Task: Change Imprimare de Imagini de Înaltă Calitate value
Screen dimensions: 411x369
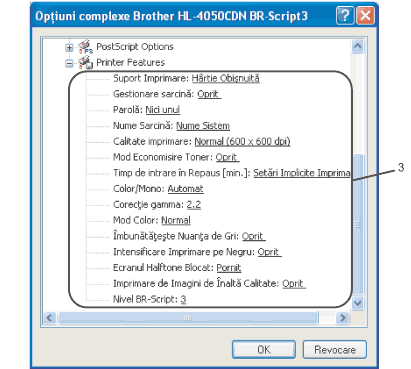Action: pyautogui.click(x=294, y=283)
